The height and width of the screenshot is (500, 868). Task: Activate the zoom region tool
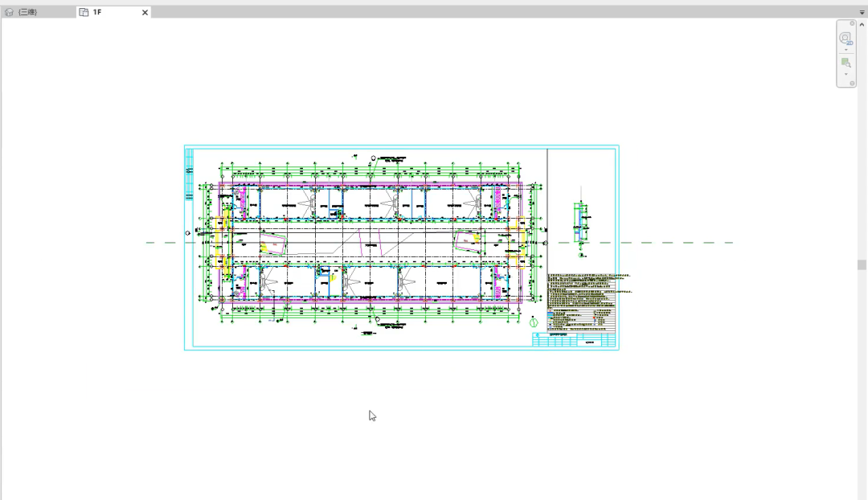tap(845, 63)
